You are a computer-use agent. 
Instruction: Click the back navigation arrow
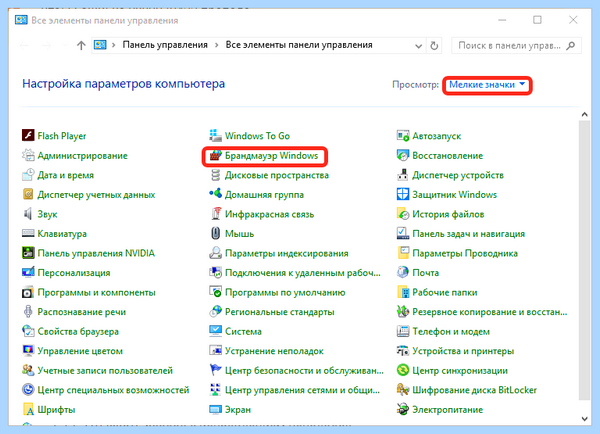tap(24, 46)
